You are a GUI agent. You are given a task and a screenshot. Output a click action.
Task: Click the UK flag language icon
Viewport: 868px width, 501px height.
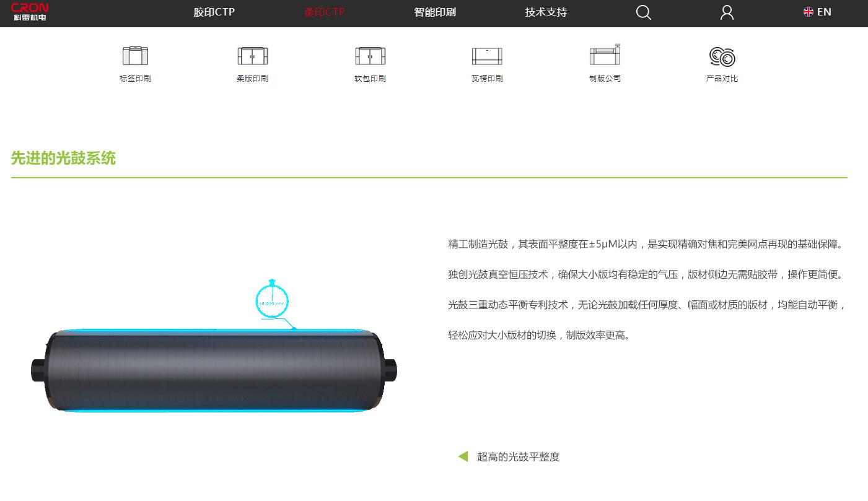point(808,12)
